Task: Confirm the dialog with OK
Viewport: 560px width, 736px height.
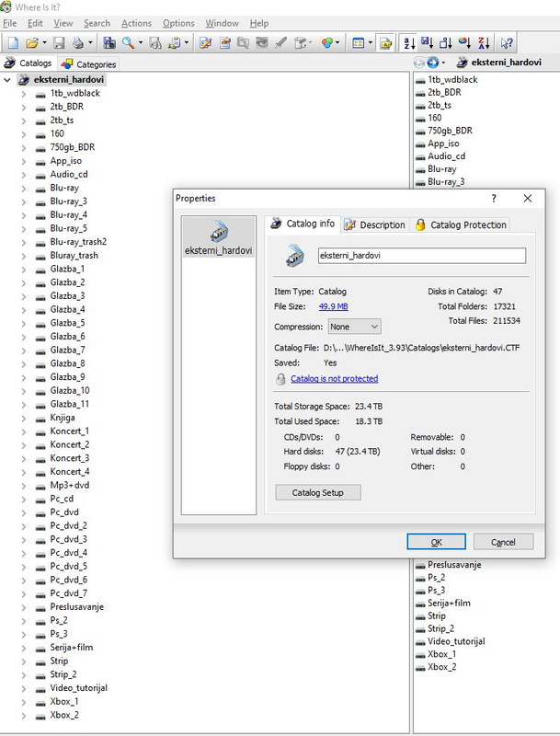Action: [436, 542]
